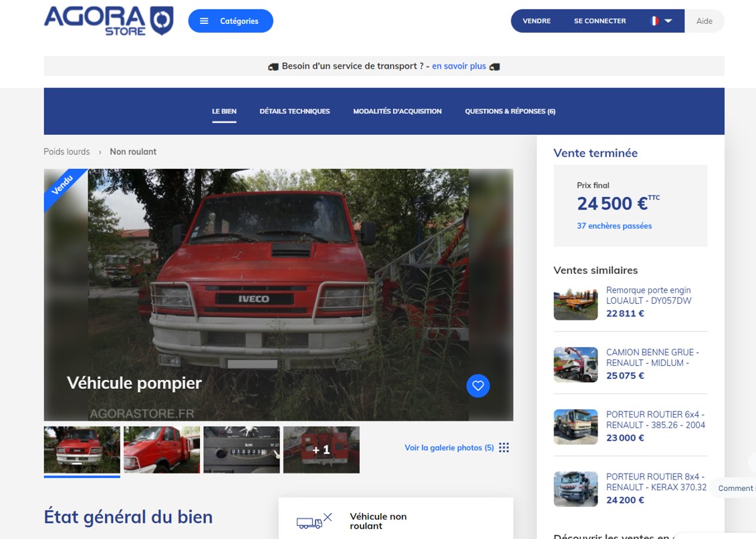This screenshot has width=756, height=539.
Task: Open the '+1' more photos thumbnail
Action: point(322,450)
